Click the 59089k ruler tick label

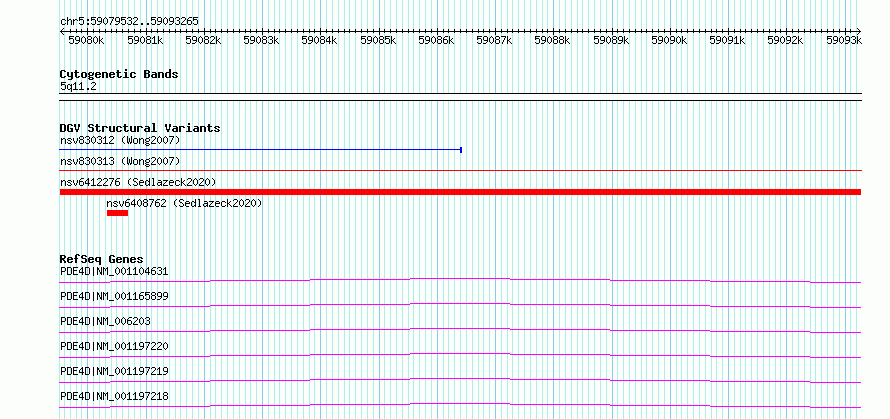pos(611,40)
